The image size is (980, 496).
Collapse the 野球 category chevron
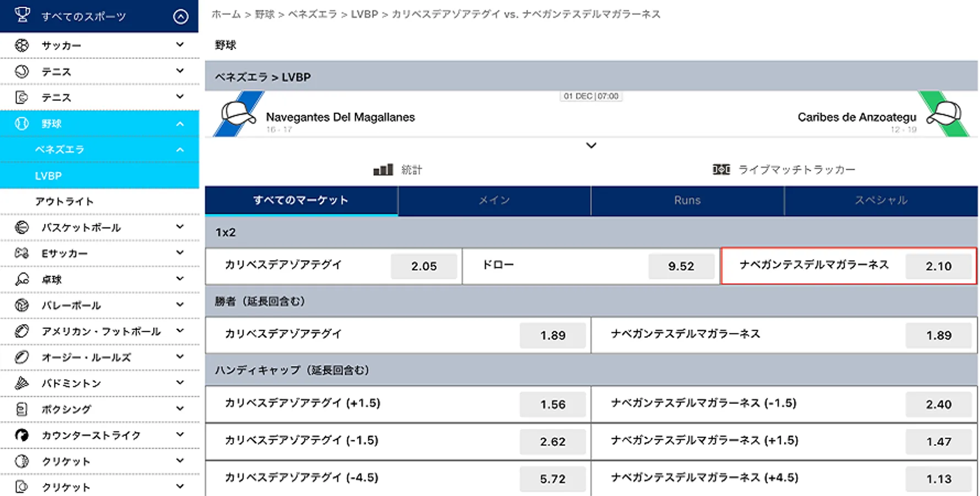[180, 123]
